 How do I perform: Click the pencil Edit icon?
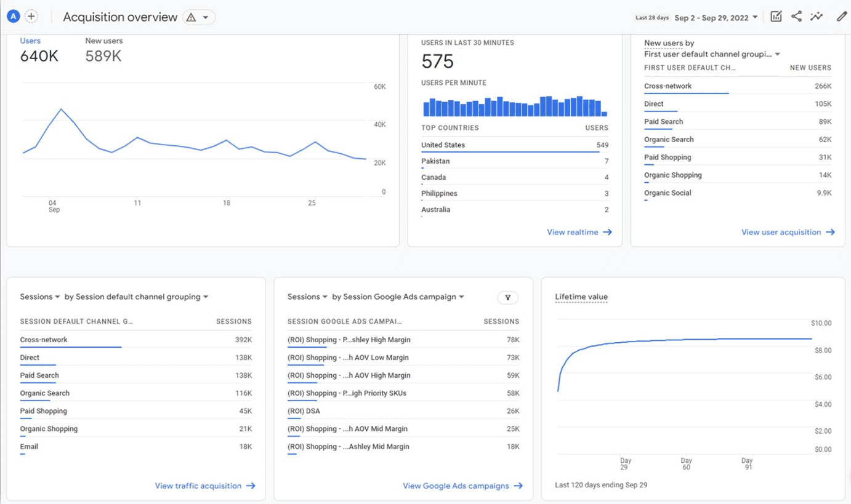point(842,17)
